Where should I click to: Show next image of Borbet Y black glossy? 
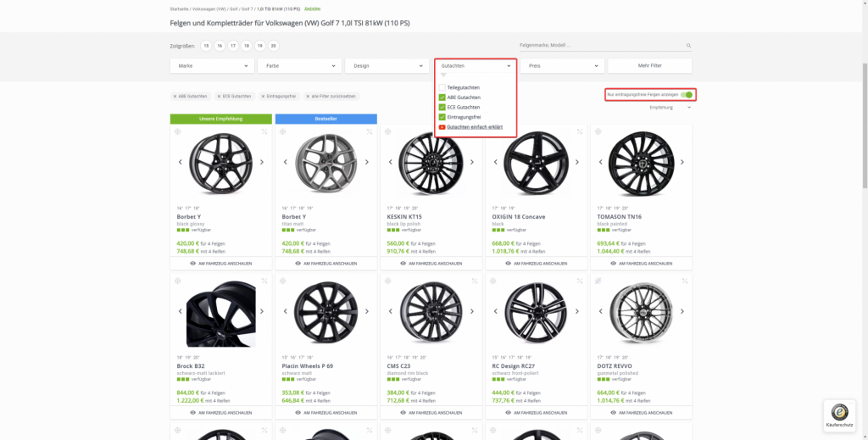click(x=262, y=162)
